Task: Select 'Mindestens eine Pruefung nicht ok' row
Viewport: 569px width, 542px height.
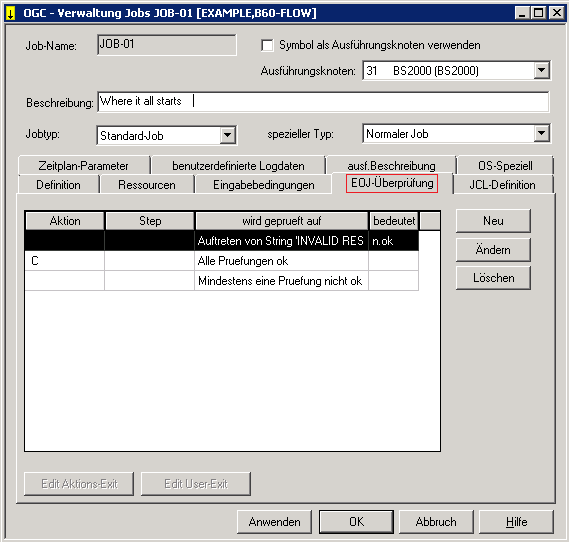Action: click(x=222, y=281)
